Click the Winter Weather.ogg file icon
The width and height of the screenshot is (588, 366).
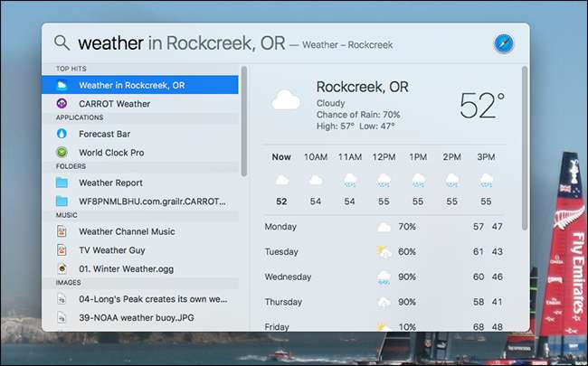pos(62,268)
